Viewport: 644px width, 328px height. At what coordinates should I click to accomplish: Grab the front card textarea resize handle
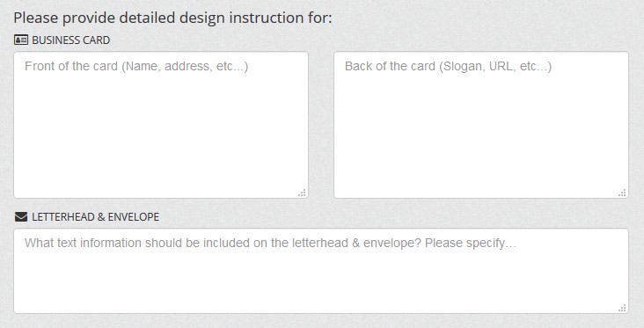pos(303,193)
